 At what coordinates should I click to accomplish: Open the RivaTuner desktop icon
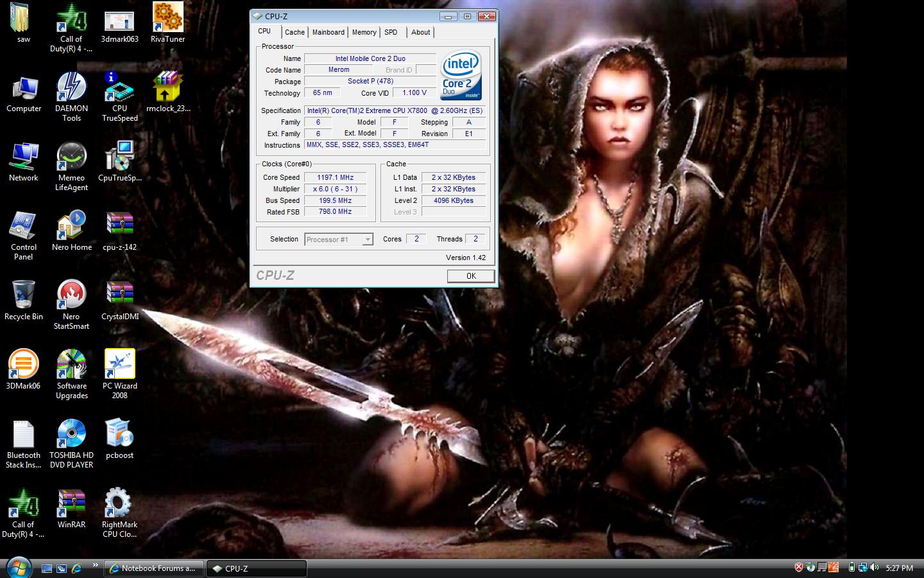point(167,18)
